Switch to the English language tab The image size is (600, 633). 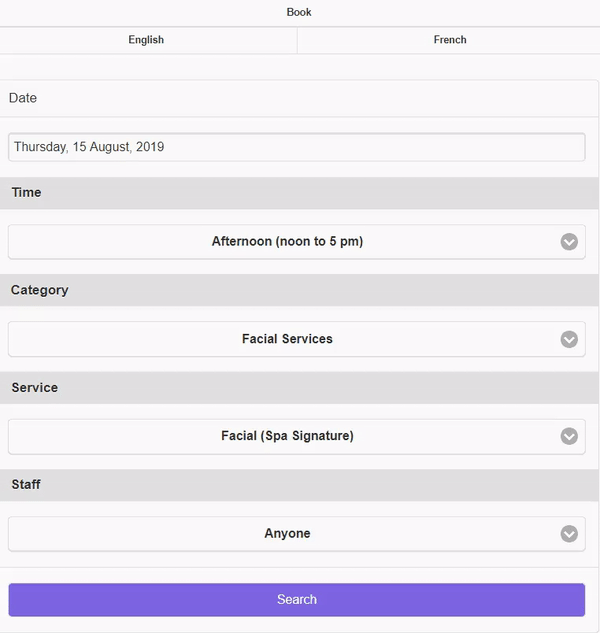click(148, 40)
